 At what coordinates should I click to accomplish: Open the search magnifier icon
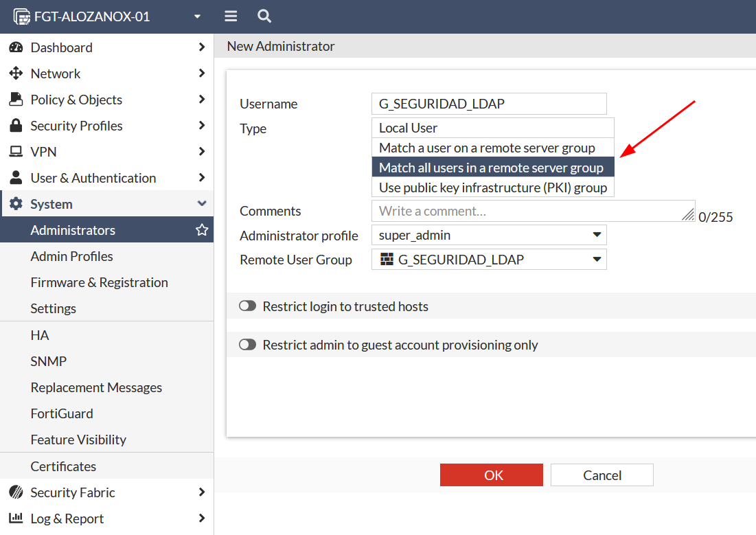tap(264, 16)
